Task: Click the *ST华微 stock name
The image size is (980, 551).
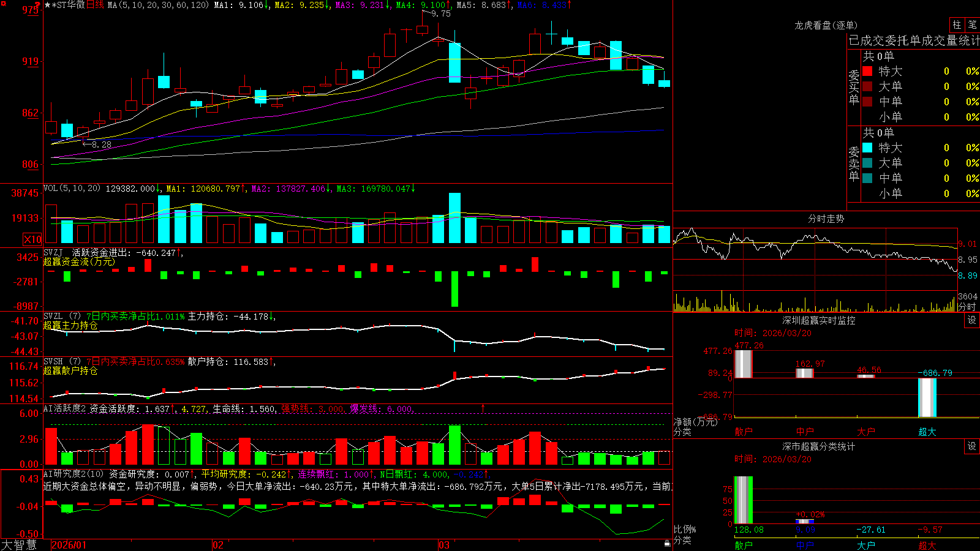Action: pyautogui.click(x=69, y=5)
